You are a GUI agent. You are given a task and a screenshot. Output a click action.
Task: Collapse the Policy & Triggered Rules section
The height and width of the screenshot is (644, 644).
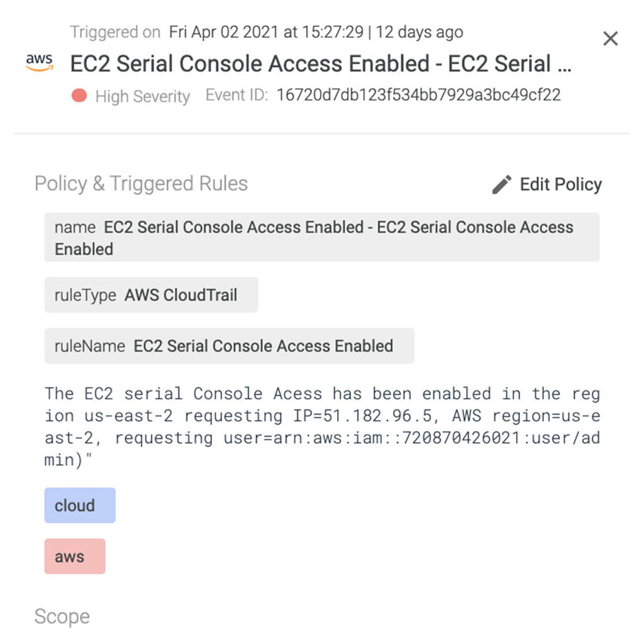pos(142,184)
